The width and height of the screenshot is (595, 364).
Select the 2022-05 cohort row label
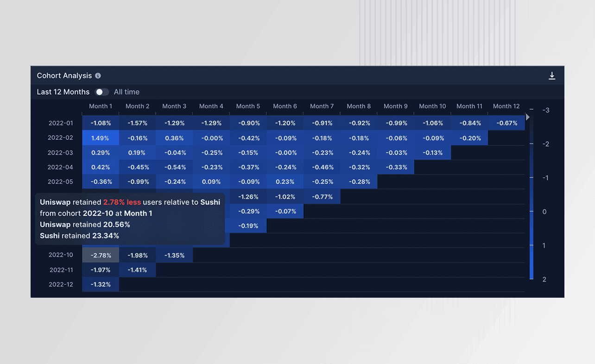[x=61, y=182]
